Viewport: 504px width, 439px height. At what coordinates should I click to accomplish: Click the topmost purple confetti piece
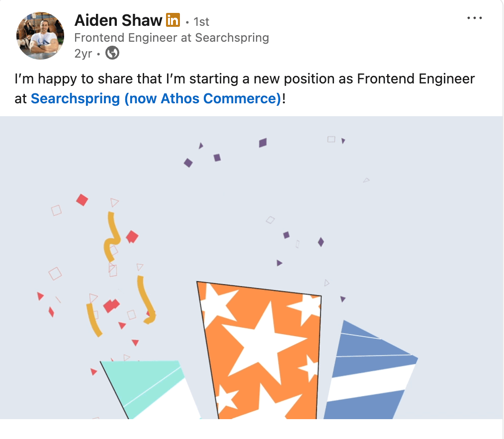coord(263,143)
